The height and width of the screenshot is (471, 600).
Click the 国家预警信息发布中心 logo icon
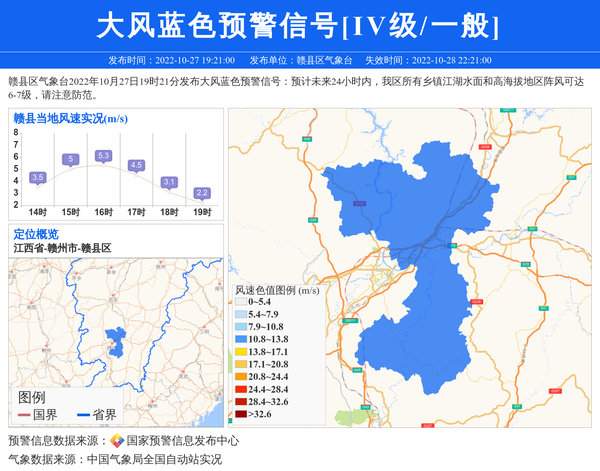pos(117,441)
